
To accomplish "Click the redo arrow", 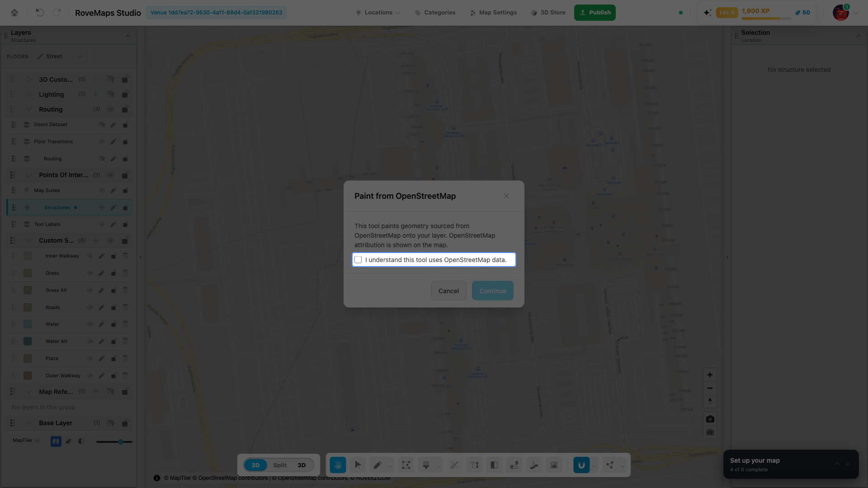I will [57, 13].
